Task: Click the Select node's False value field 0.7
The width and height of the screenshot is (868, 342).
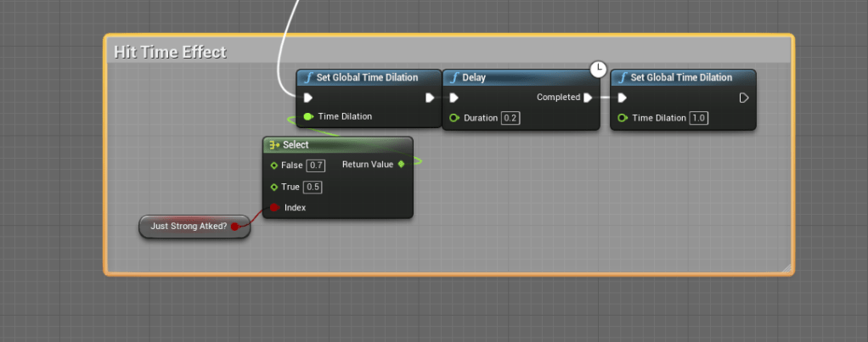Action: pyautogui.click(x=315, y=165)
